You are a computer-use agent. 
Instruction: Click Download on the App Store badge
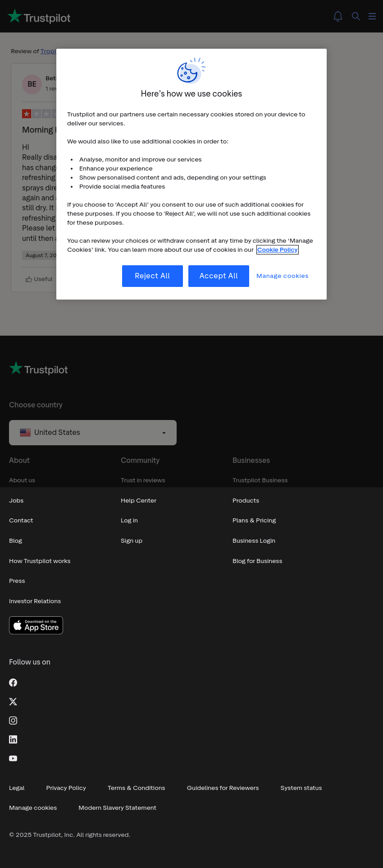tap(36, 625)
